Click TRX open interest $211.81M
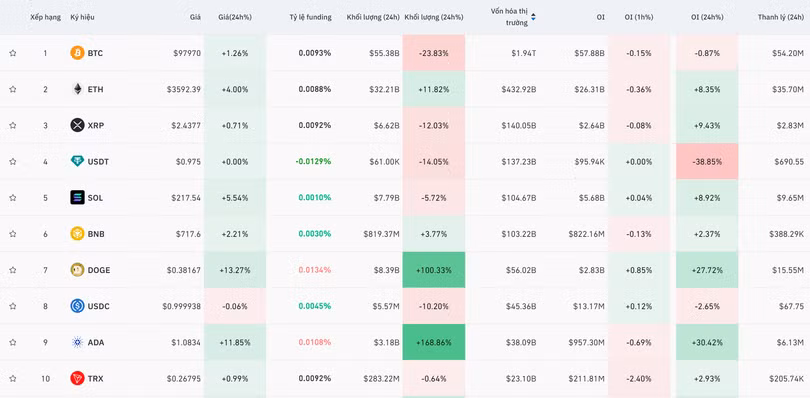 [586, 378]
